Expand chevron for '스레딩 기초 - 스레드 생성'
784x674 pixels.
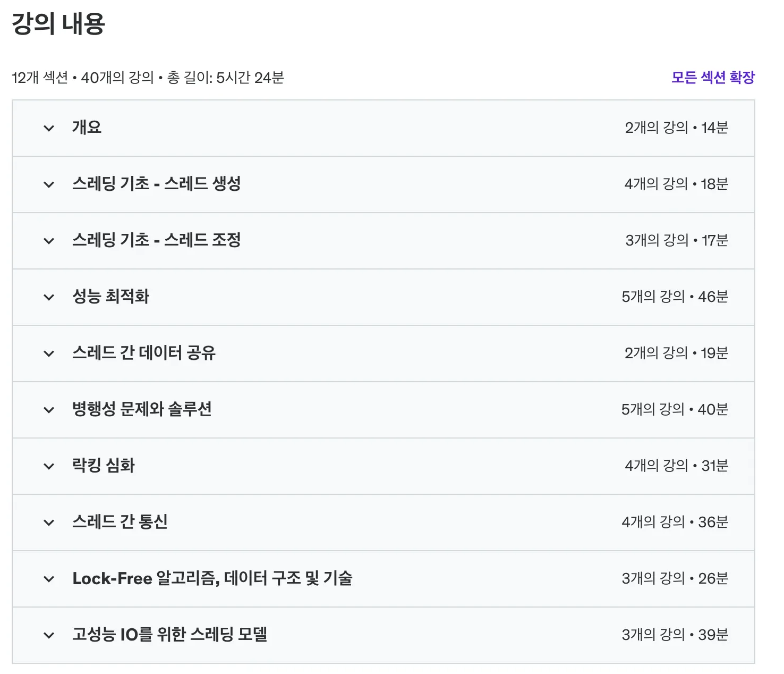(49, 184)
